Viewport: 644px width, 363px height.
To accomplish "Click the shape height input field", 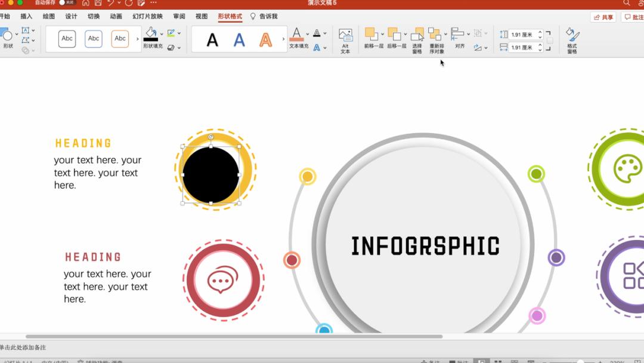I will [x=522, y=35].
